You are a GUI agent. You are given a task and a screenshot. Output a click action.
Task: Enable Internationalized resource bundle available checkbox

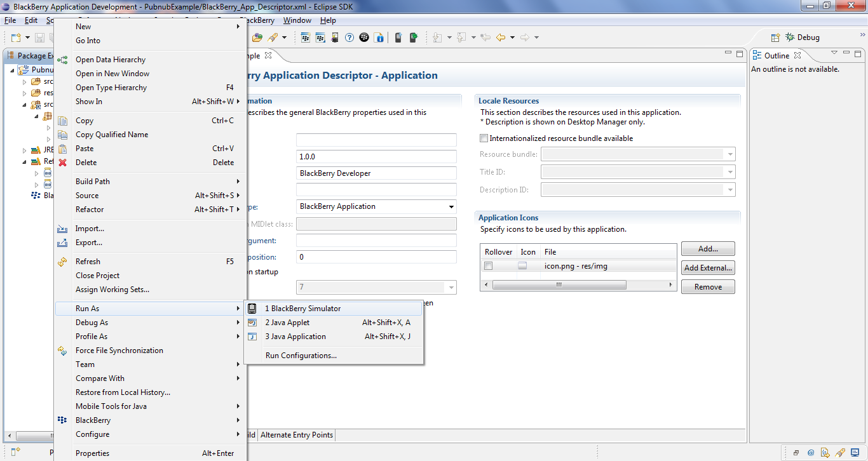[484, 138]
